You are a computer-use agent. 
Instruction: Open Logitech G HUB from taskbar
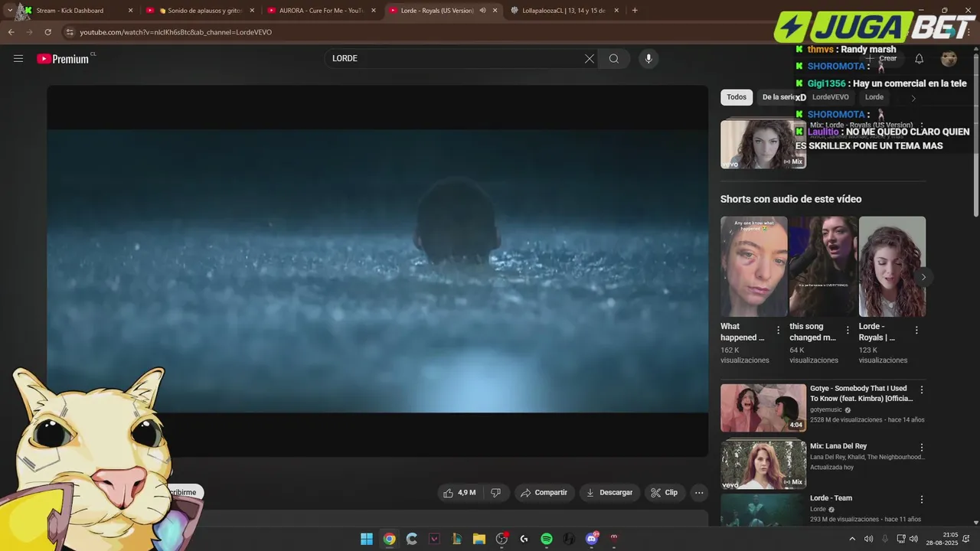point(524,539)
